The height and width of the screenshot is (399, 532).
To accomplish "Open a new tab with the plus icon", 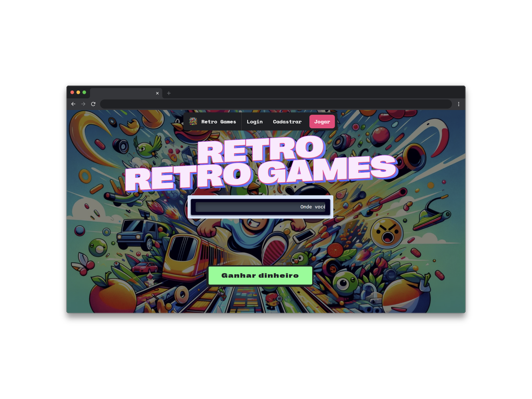I will pyautogui.click(x=169, y=93).
